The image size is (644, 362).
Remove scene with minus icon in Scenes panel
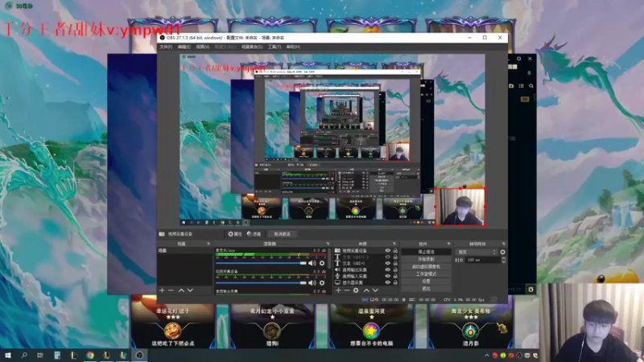[x=171, y=290]
